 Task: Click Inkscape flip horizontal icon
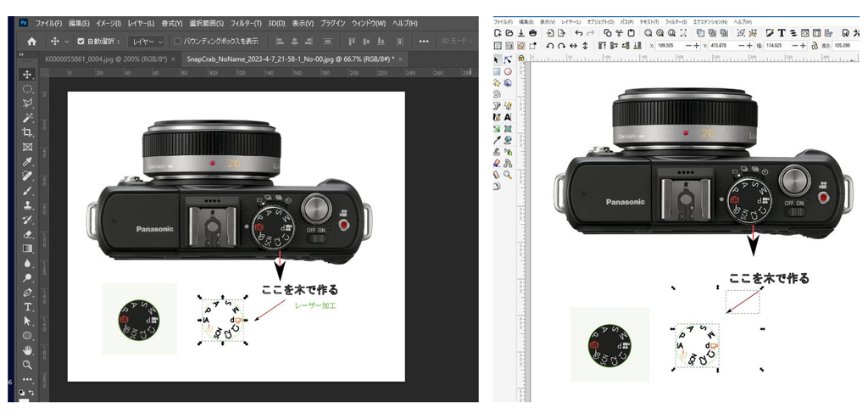click(x=574, y=46)
